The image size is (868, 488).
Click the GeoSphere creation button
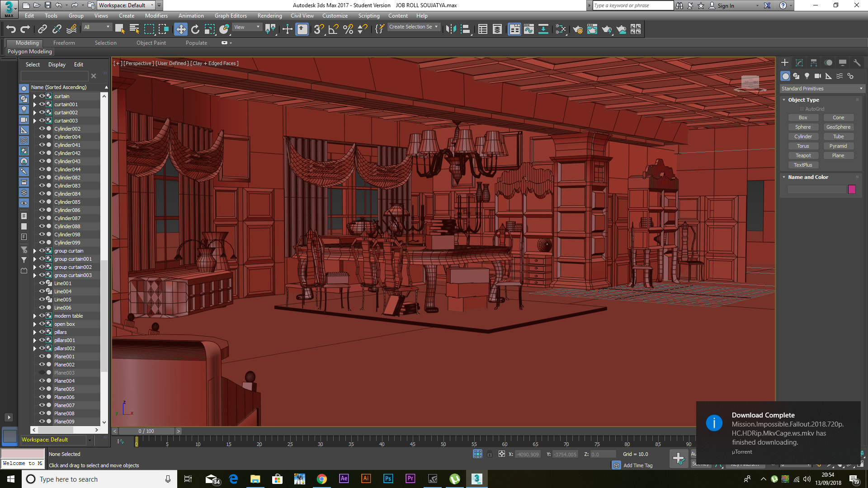click(x=838, y=127)
